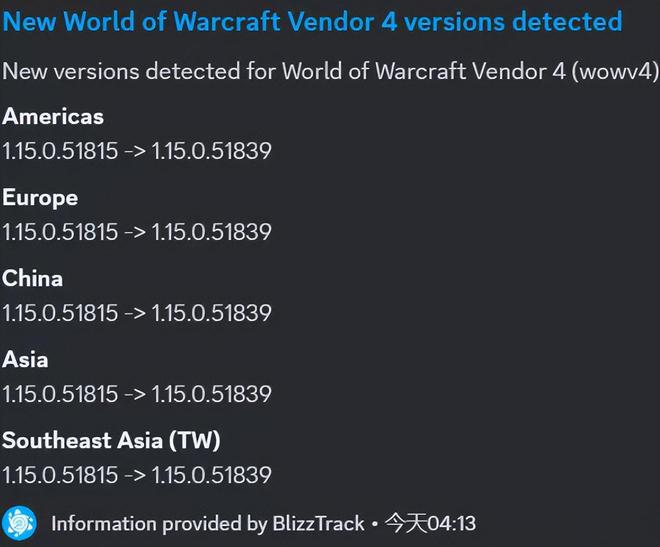The width and height of the screenshot is (660, 547).
Task: Click the embed description mentioning wowv4
Action: tap(330, 71)
